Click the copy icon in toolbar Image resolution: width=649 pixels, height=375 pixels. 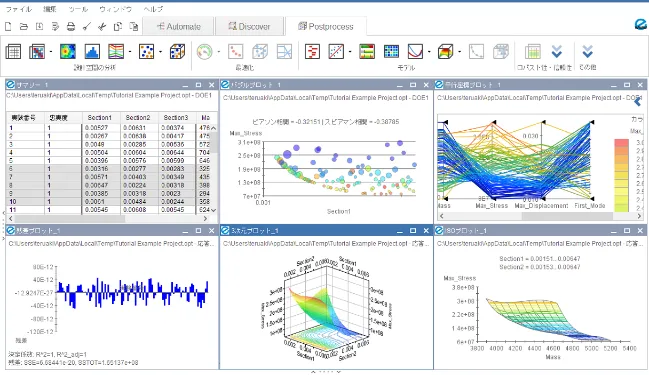(118, 26)
